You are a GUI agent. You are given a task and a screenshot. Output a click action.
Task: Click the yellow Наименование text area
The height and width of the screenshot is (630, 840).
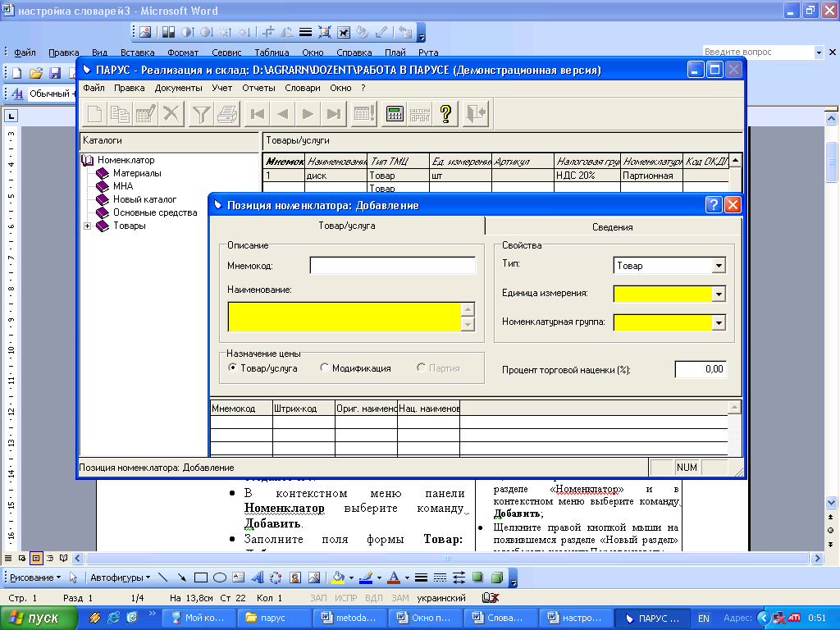[x=345, y=317]
